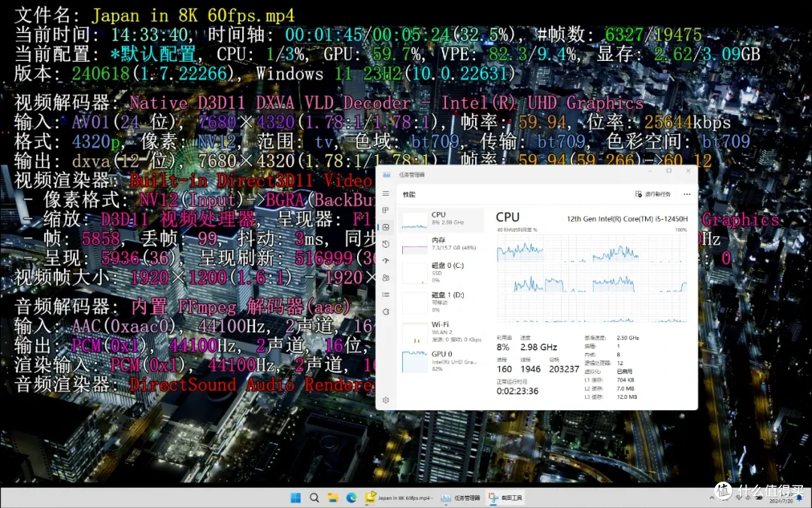Click the 内存 usage thumbnail graph
812x508 pixels.
[x=415, y=245]
